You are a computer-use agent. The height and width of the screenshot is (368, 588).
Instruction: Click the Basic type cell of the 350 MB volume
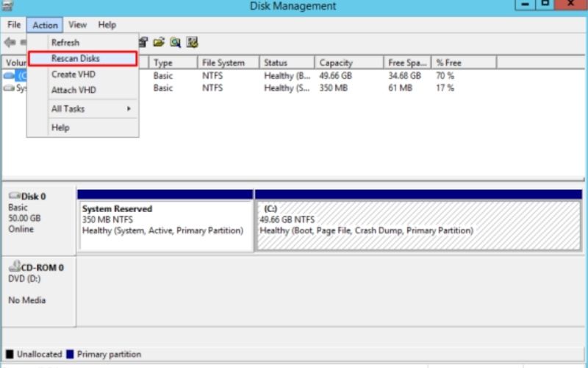pyautogui.click(x=163, y=88)
